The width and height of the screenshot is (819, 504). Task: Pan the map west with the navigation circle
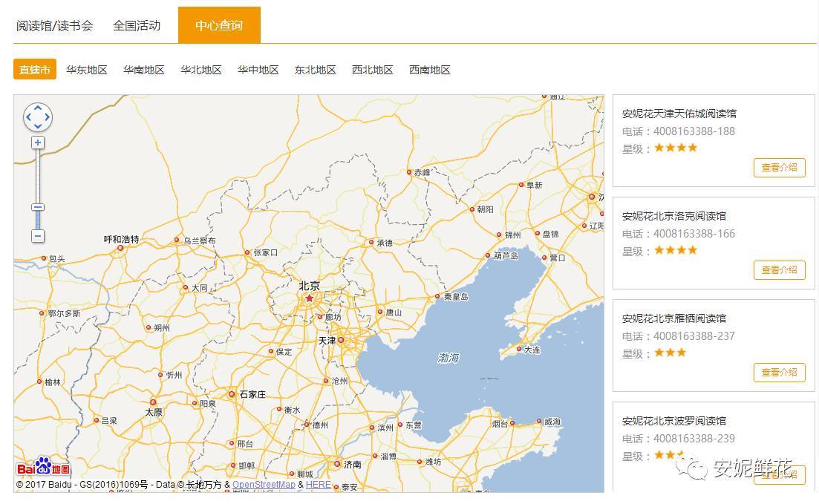pos(29,117)
